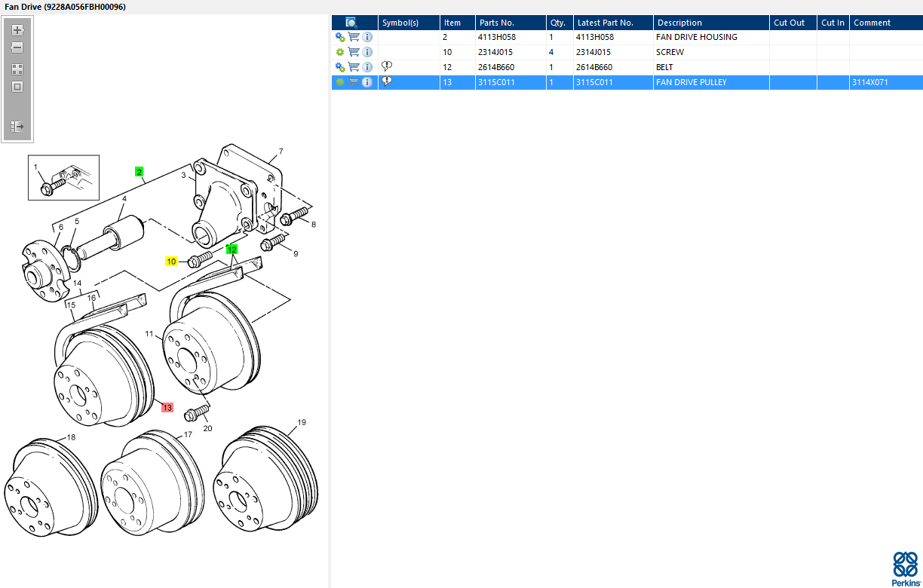Image resolution: width=923 pixels, height=588 pixels.
Task: Click red callout 13 on the pulley
Action: (x=167, y=407)
